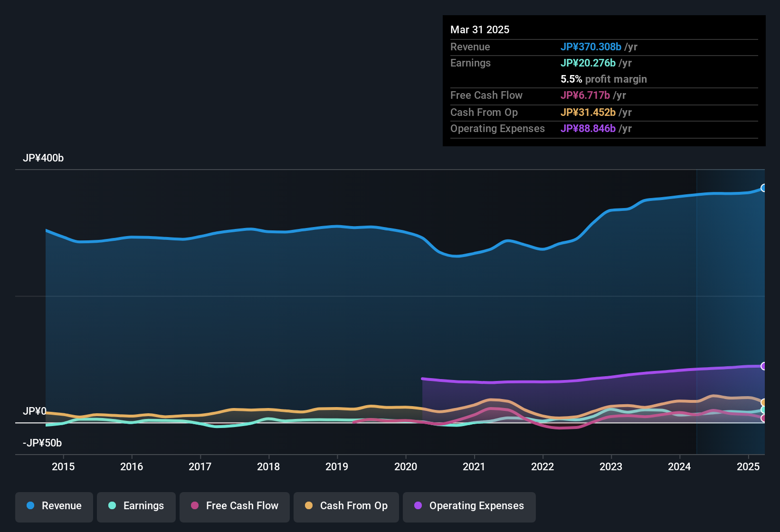
Task: Click the Free Cash Flow label in tooltip
Action: click(x=486, y=95)
